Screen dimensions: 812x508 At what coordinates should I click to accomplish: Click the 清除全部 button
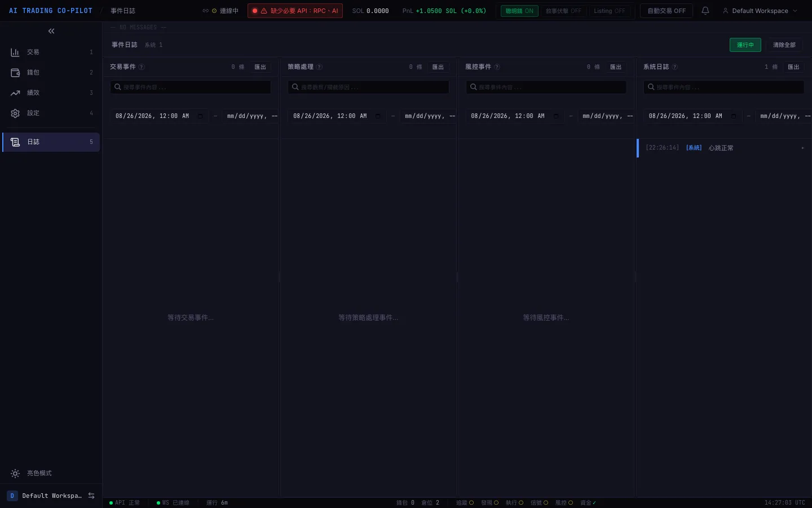pos(784,45)
